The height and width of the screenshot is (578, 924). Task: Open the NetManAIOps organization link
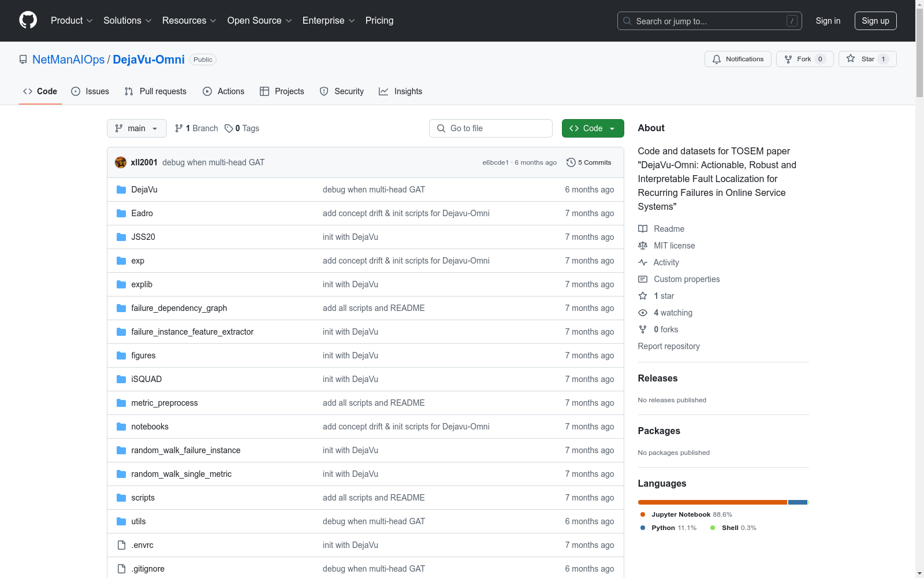(69, 60)
